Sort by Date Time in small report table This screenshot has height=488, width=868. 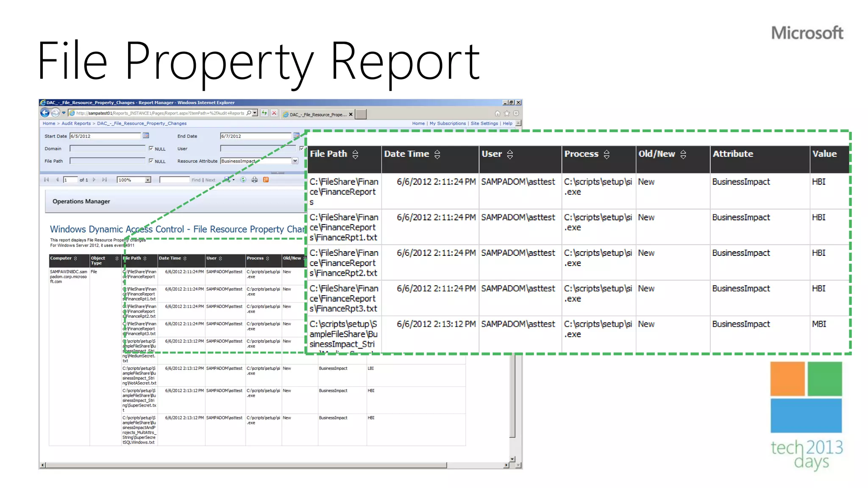[185, 258]
